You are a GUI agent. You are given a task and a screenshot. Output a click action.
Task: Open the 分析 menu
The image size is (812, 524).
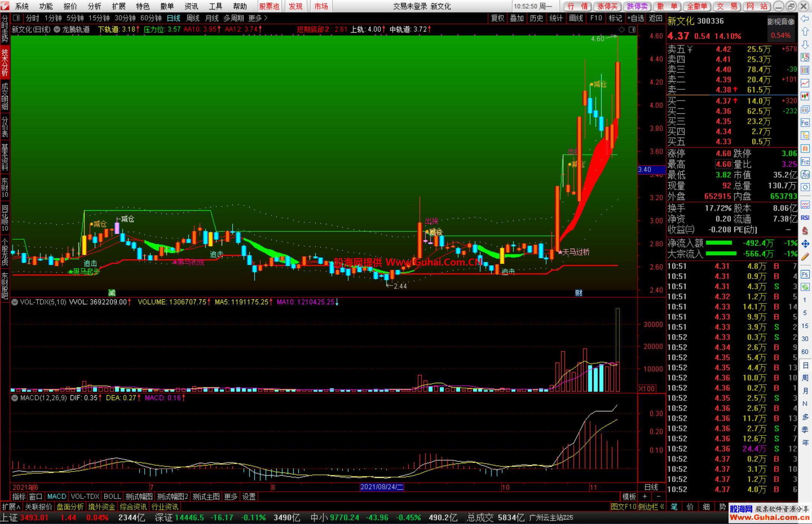[94, 6]
